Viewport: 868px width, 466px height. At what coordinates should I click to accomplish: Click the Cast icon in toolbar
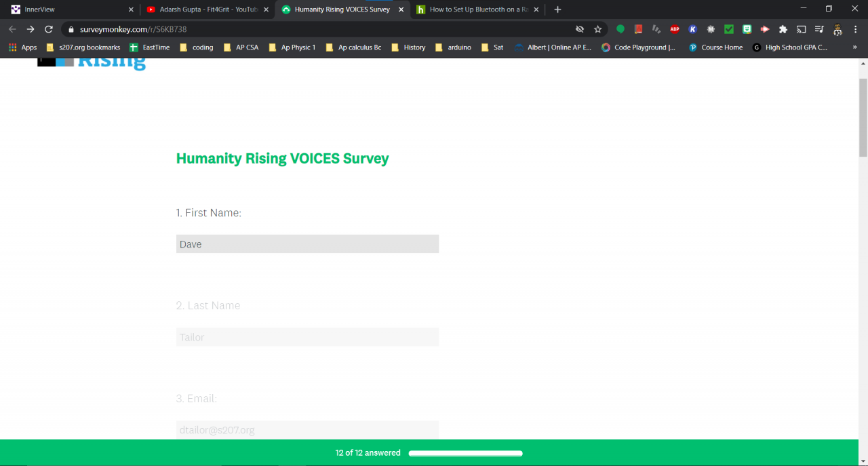pyautogui.click(x=801, y=29)
